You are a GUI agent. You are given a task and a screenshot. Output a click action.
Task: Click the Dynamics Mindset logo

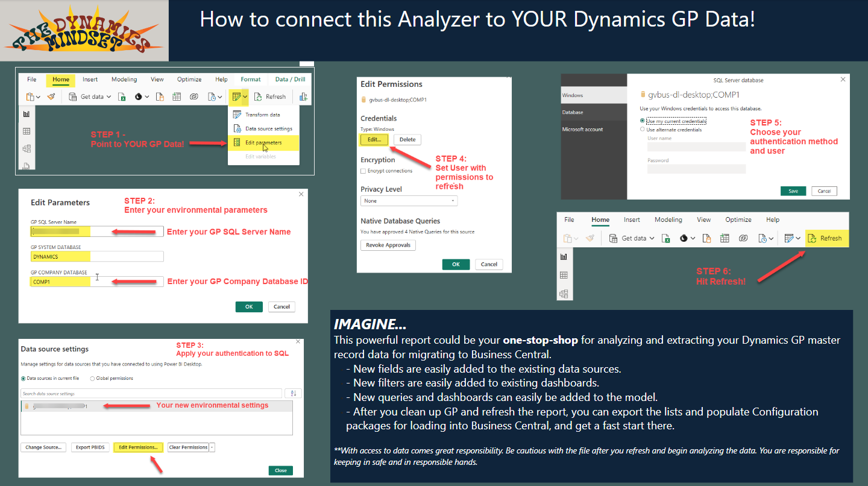pyautogui.click(x=84, y=30)
